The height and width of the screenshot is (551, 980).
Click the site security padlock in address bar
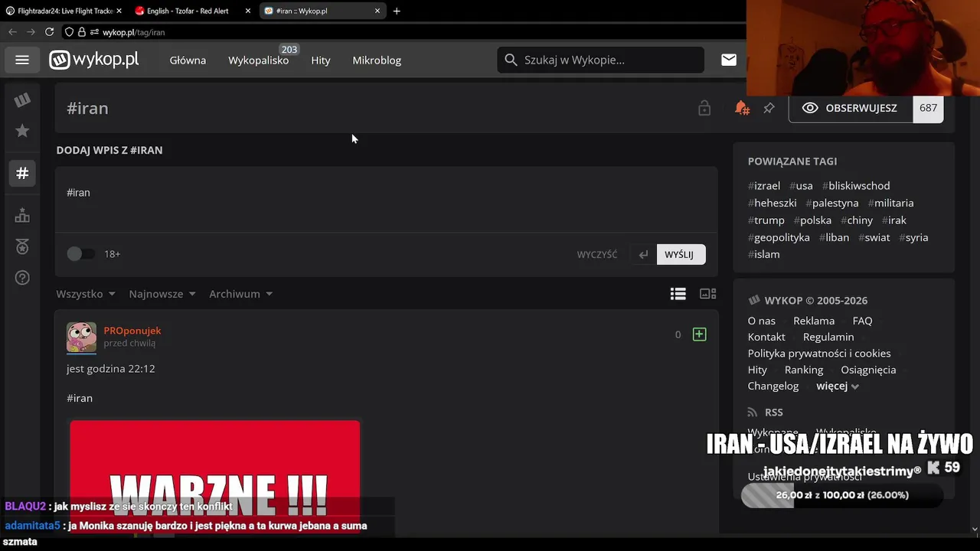[81, 32]
